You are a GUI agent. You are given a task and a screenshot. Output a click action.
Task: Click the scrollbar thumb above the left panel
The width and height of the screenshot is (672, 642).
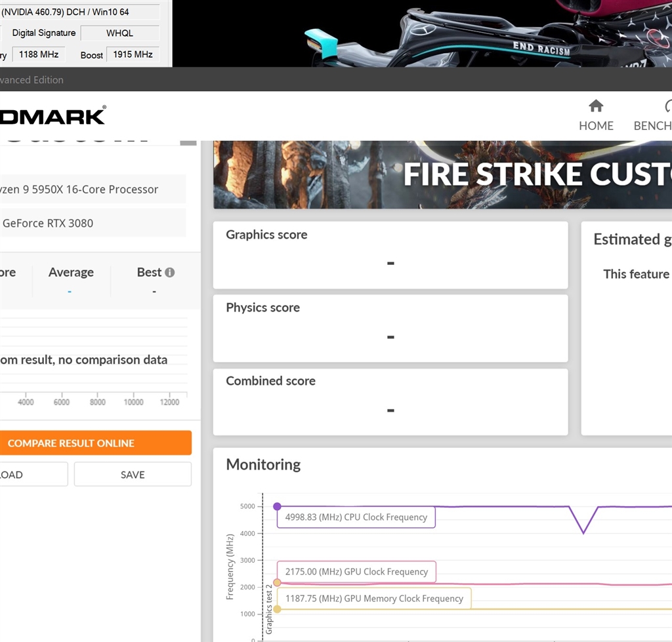tap(188, 143)
